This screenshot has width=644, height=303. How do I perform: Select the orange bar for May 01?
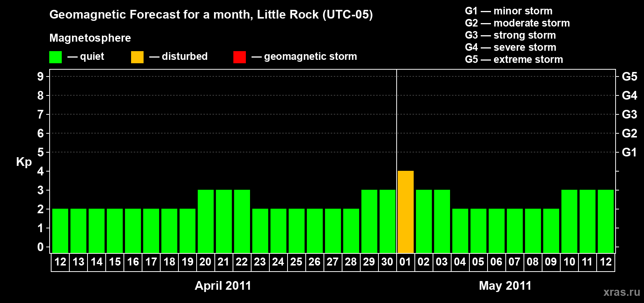[405, 212]
